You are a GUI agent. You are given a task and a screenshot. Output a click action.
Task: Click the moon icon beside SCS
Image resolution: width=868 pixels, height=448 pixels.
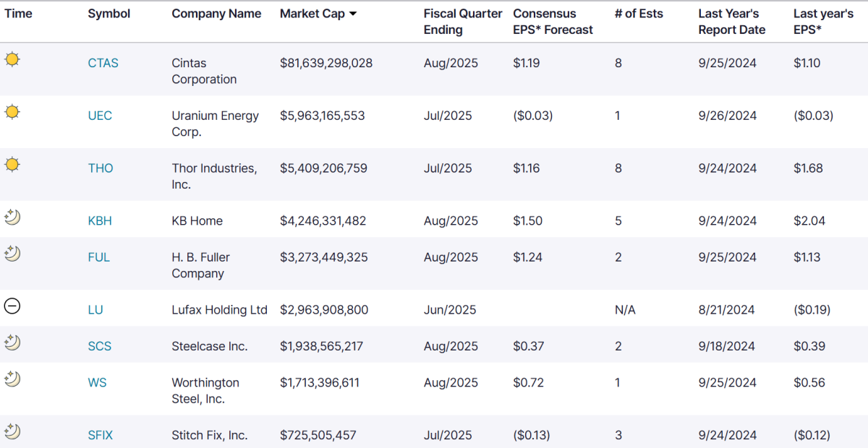pos(12,343)
